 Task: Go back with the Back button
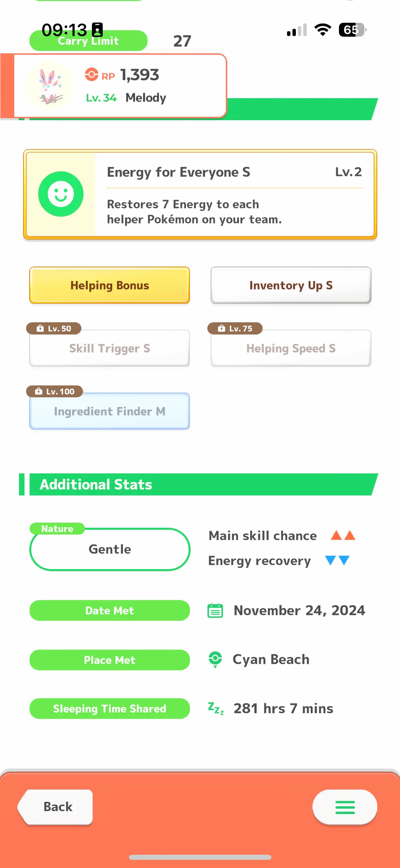[x=55, y=807]
